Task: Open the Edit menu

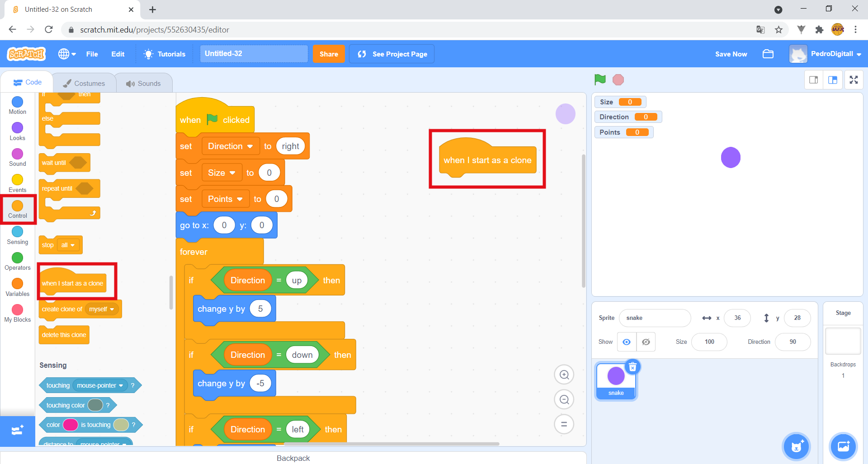Action: pos(118,54)
